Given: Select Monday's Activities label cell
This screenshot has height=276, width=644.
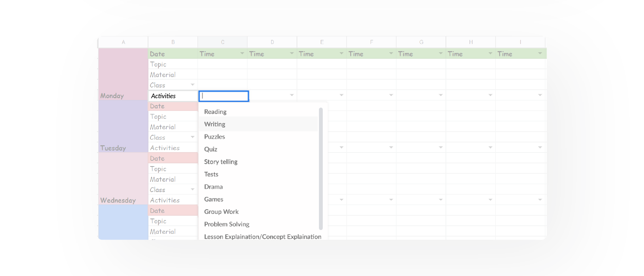Looking at the screenshot, I should pyautogui.click(x=173, y=96).
